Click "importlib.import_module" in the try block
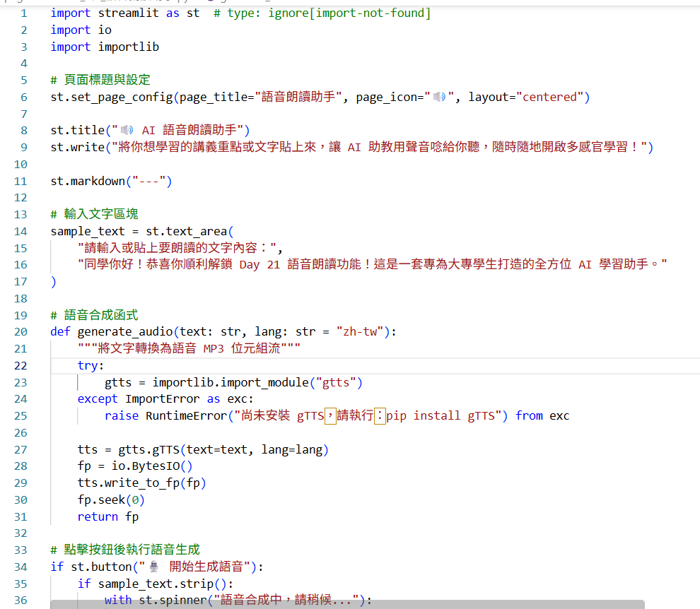 [x=231, y=382]
